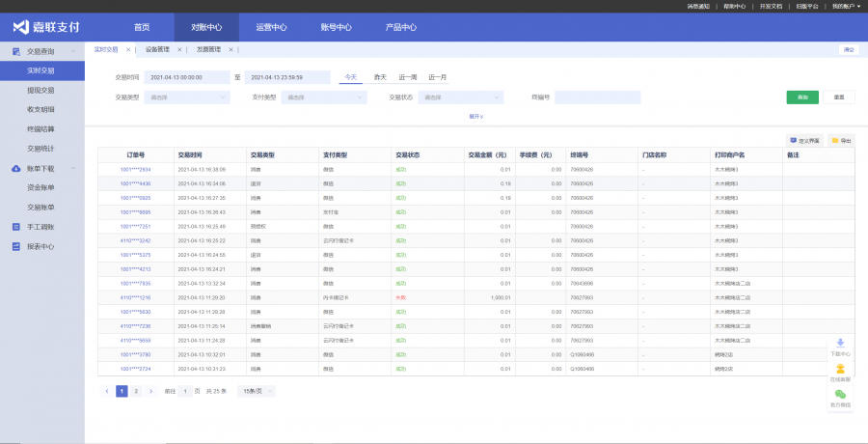Click the 清空 clear tabs button
The image size is (868, 444).
[x=849, y=49]
